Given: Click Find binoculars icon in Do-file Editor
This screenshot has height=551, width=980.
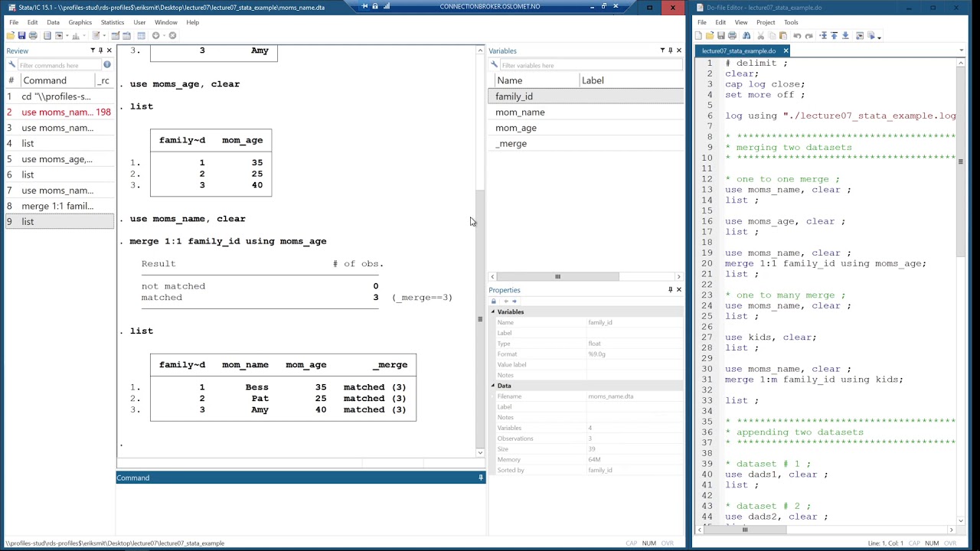Looking at the screenshot, I should click(746, 35).
